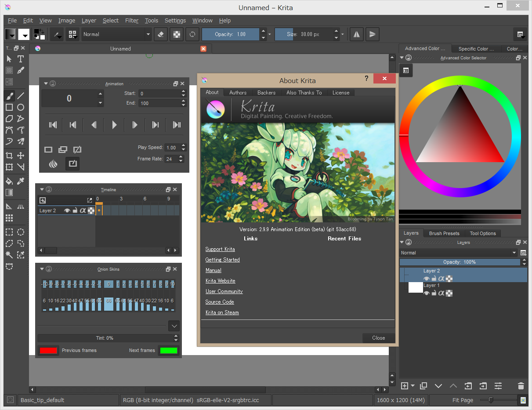Open the blending mode dropdown in Layers panel
Screen dimensions: 532x410
point(457,253)
